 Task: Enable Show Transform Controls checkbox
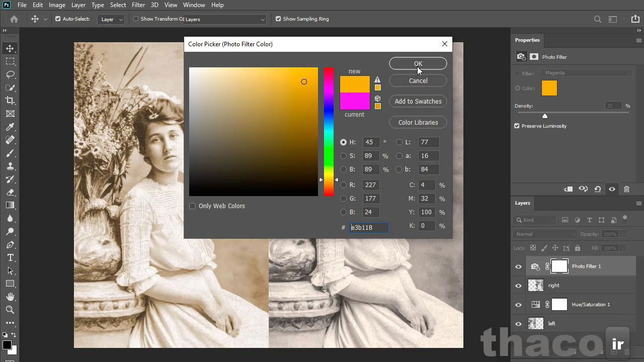[x=136, y=19]
